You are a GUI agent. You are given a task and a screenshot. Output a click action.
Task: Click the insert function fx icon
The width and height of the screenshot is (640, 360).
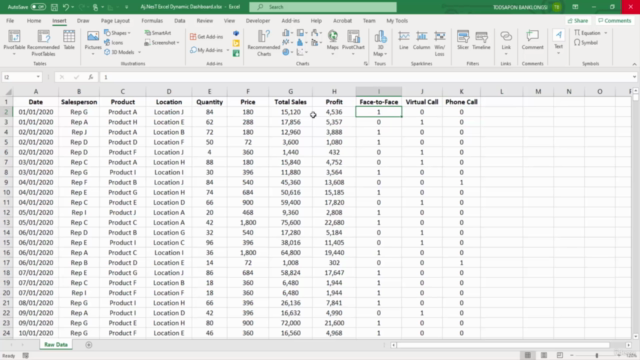(x=91, y=77)
